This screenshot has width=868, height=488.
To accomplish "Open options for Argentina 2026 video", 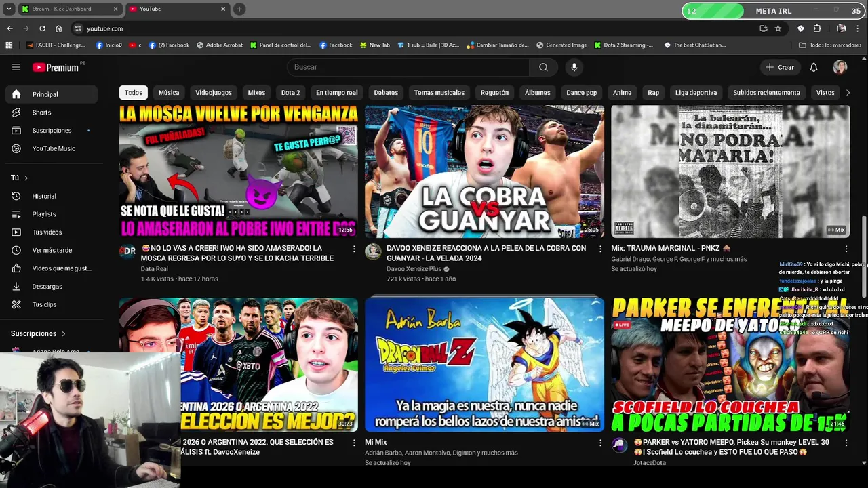I will point(353,443).
